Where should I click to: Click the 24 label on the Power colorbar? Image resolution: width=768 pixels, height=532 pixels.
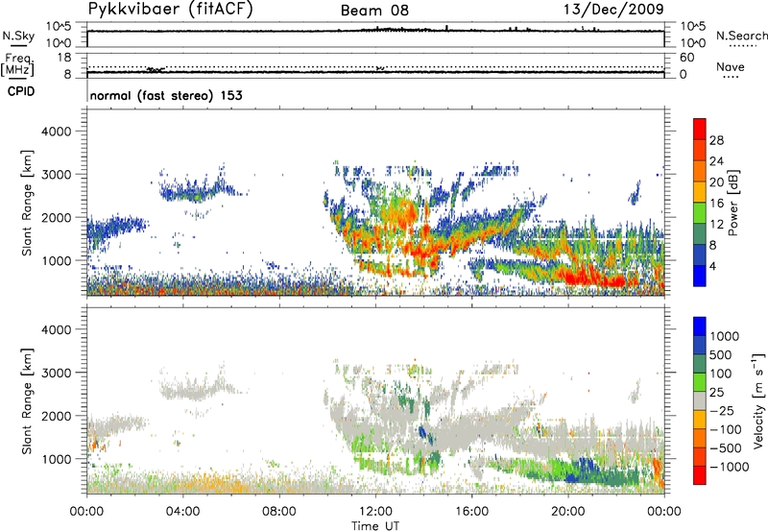tap(716, 161)
